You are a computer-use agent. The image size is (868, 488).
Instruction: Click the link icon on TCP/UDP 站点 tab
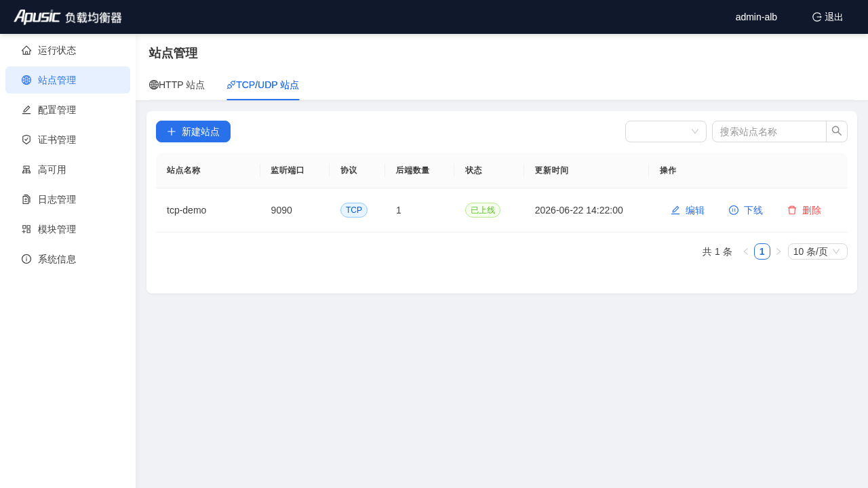pyautogui.click(x=231, y=85)
